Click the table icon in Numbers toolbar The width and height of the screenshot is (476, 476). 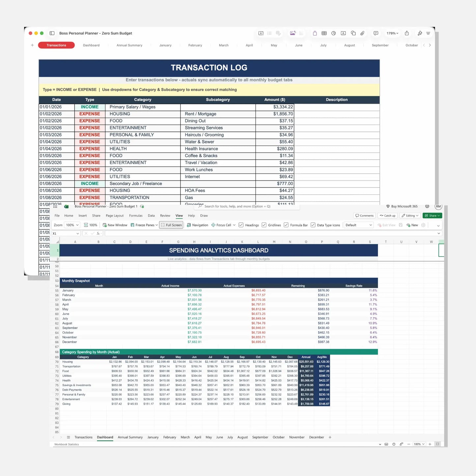click(x=324, y=33)
